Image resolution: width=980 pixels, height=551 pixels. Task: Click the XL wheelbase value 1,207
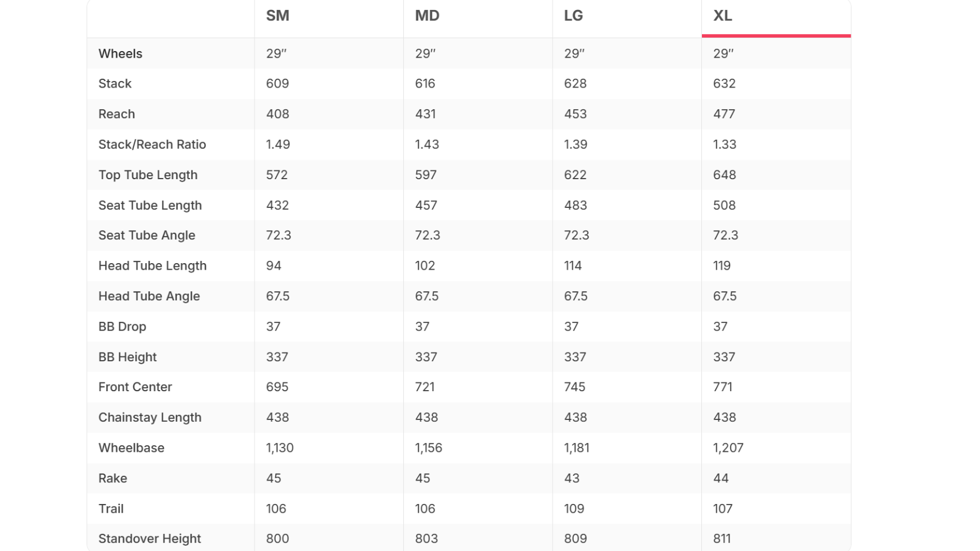tap(728, 448)
